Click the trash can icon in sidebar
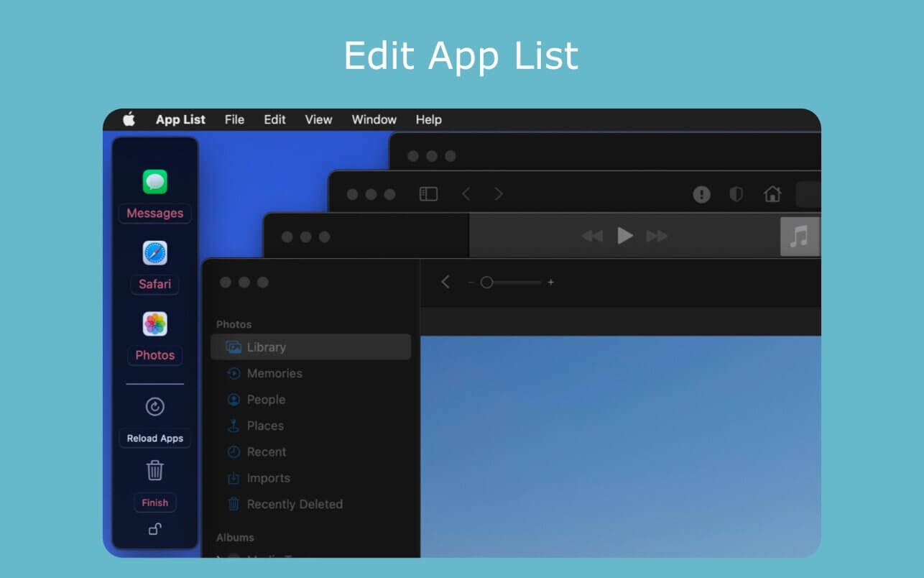Image resolution: width=924 pixels, height=578 pixels. click(154, 471)
